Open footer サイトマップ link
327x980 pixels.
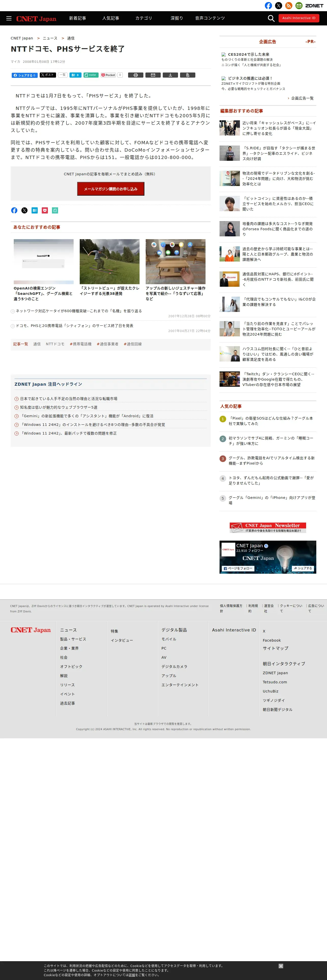pos(276,648)
